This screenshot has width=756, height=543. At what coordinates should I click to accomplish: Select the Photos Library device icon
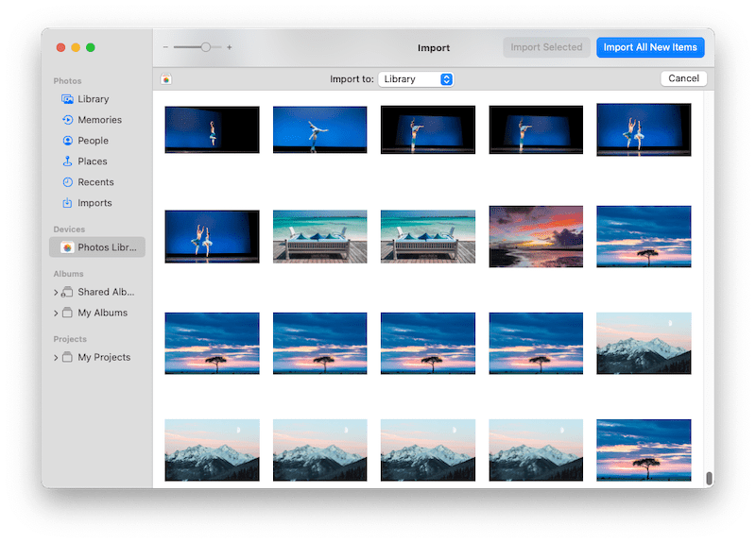click(67, 247)
